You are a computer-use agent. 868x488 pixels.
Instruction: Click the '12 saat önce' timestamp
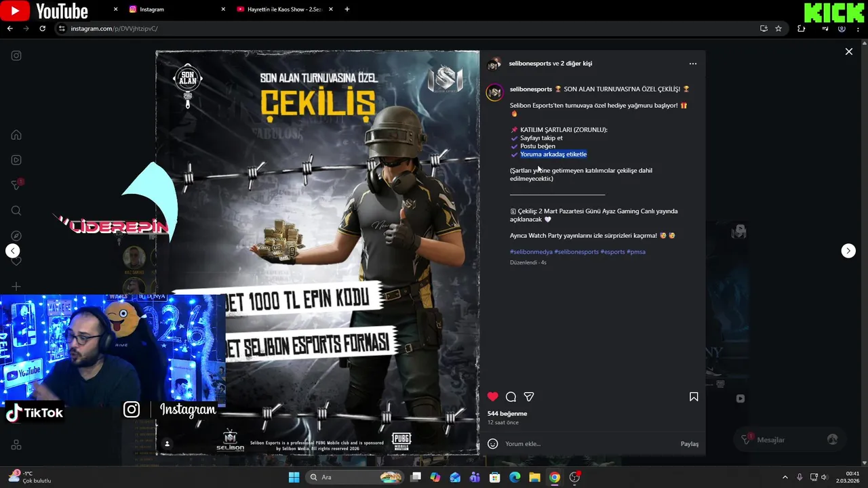pyautogui.click(x=503, y=422)
